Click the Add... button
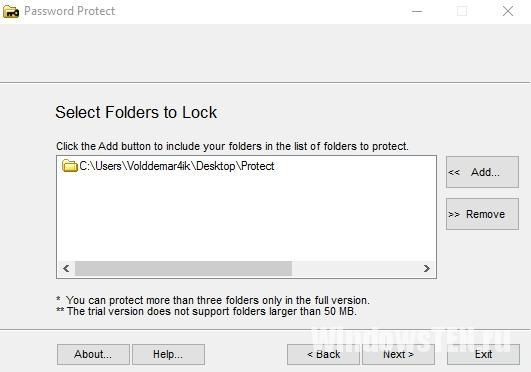The height and width of the screenshot is (372, 531). [482, 172]
